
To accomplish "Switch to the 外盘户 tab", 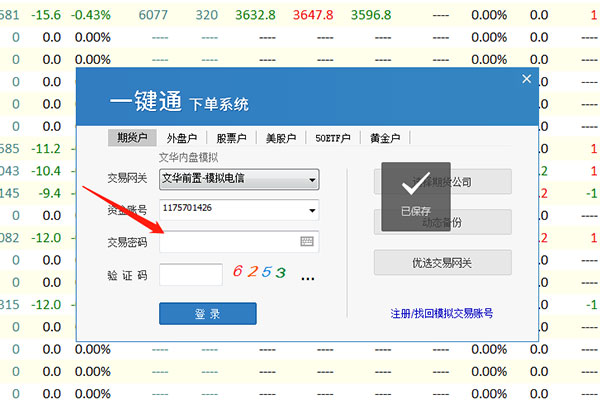I will 182,138.
